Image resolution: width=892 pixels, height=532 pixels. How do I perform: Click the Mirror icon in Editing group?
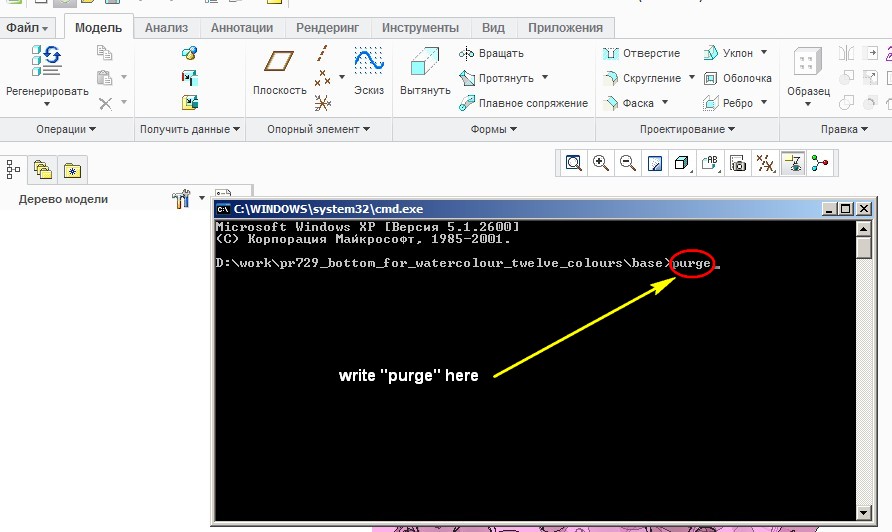[846, 53]
